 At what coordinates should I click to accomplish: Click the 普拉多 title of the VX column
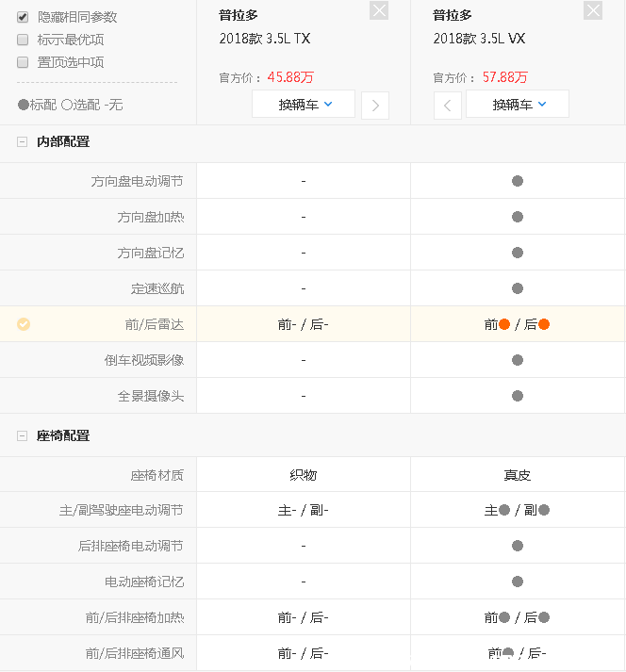pos(453,16)
